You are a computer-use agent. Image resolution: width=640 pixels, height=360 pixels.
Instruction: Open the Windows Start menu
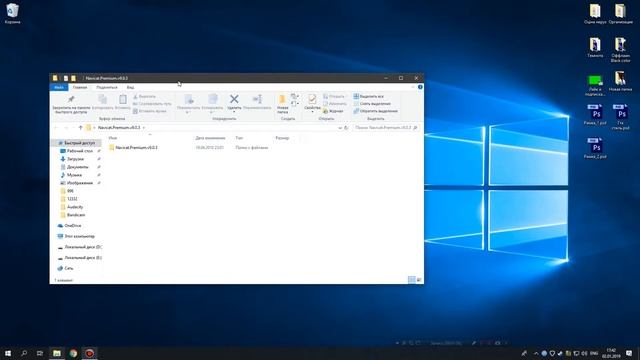point(8,353)
